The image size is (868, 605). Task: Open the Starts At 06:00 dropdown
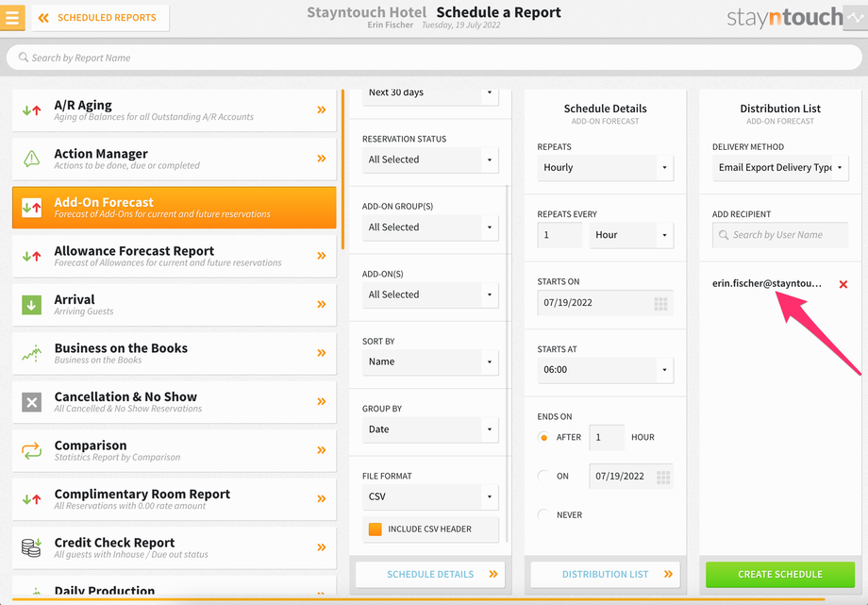click(605, 370)
